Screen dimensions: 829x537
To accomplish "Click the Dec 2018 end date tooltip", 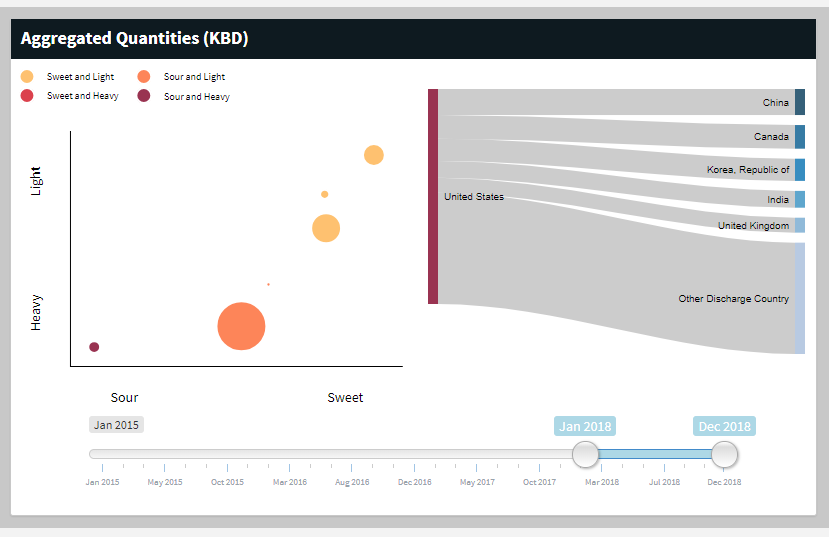I will pos(724,426).
